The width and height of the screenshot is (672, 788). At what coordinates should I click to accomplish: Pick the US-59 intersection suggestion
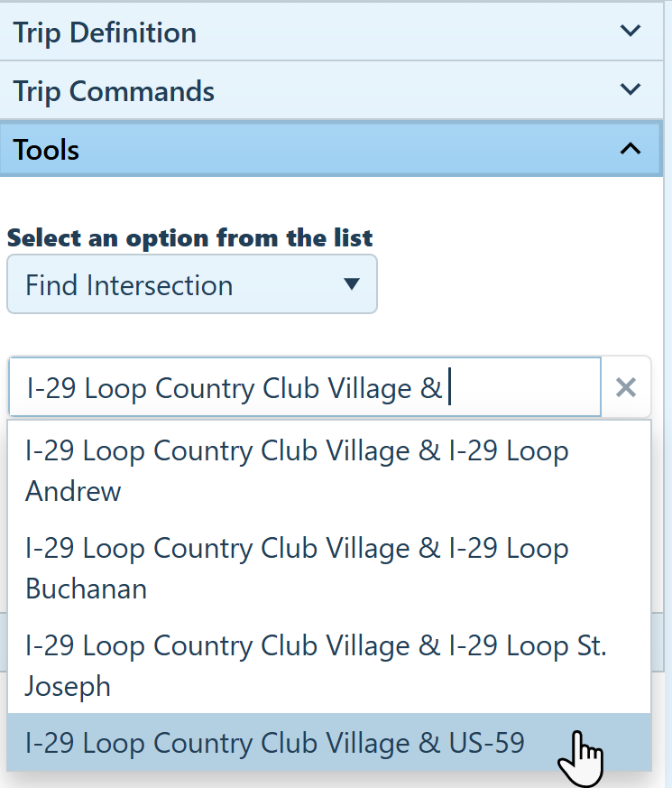[x=276, y=743]
